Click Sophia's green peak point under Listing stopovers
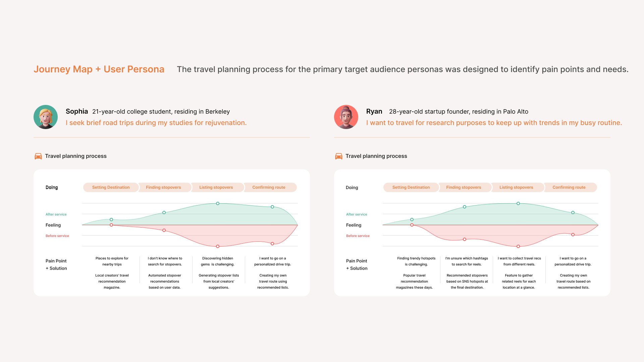The image size is (644, 362). (x=218, y=203)
